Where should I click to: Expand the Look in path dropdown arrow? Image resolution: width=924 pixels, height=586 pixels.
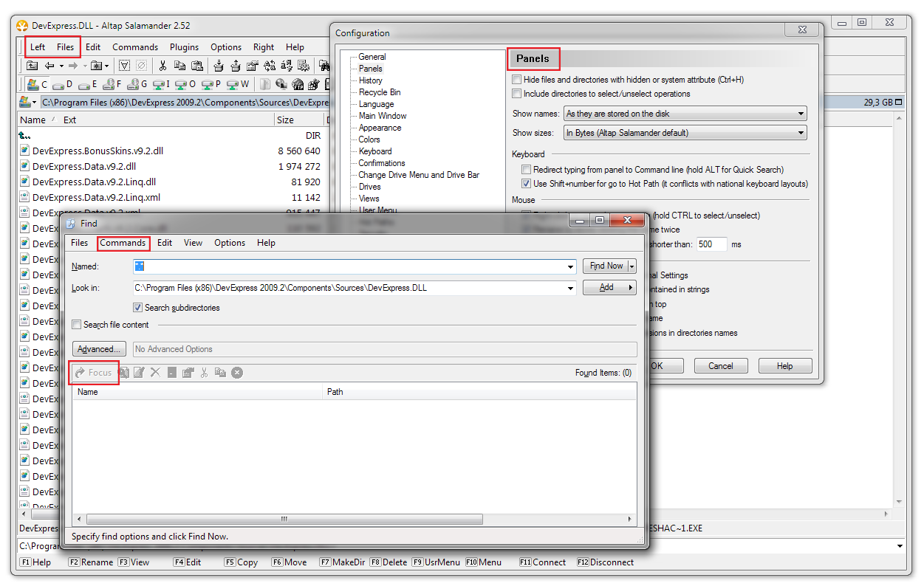pos(570,288)
